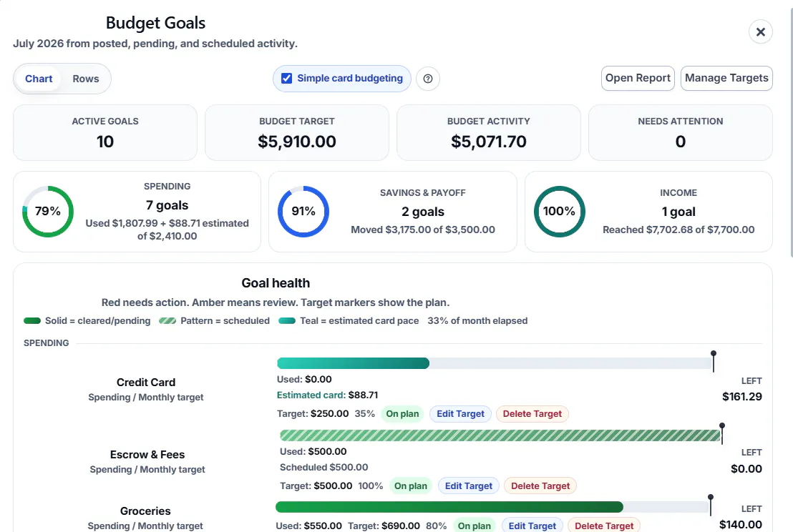Click the Groceries target marker pin
The width and height of the screenshot is (793, 532).
(x=711, y=506)
